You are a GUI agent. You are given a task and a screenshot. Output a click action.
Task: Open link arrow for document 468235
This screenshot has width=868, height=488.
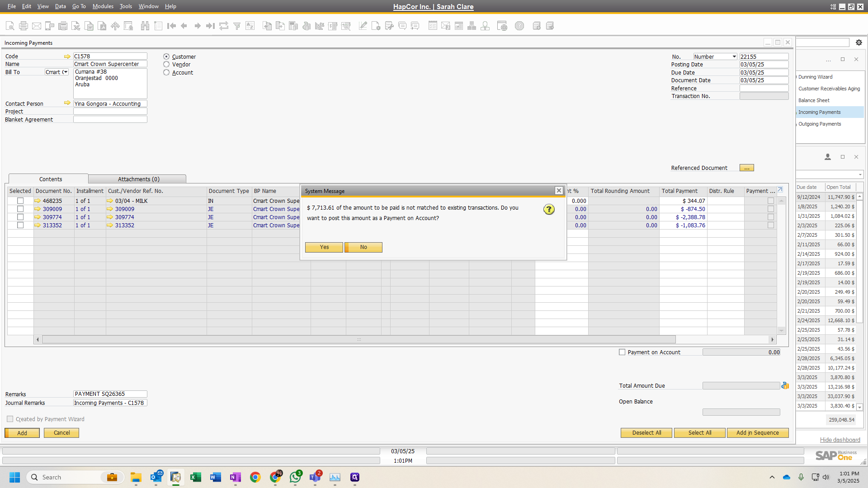click(x=38, y=201)
